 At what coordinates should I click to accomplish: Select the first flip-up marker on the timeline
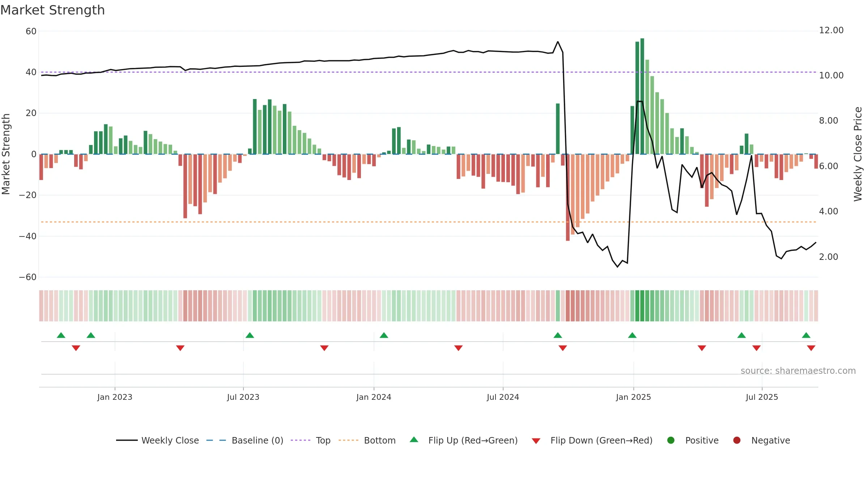(x=61, y=335)
